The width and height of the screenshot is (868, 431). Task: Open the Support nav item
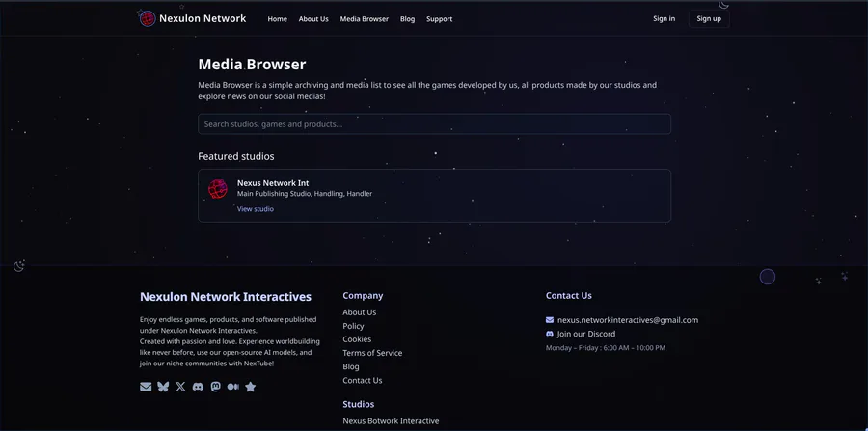point(439,19)
